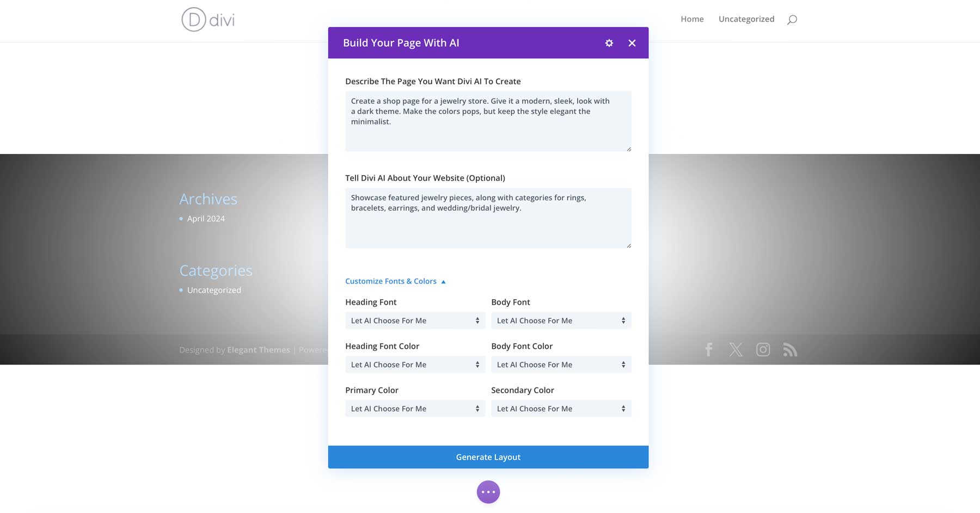The image size is (980, 513).
Task: Open the Heading Font dropdown
Action: pos(415,320)
